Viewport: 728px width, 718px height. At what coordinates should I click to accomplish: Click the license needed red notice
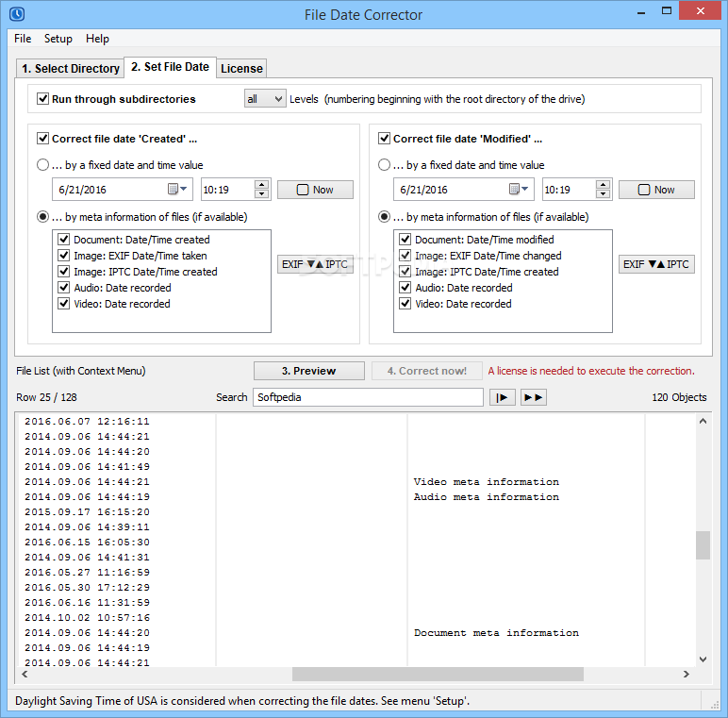(x=591, y=371)
